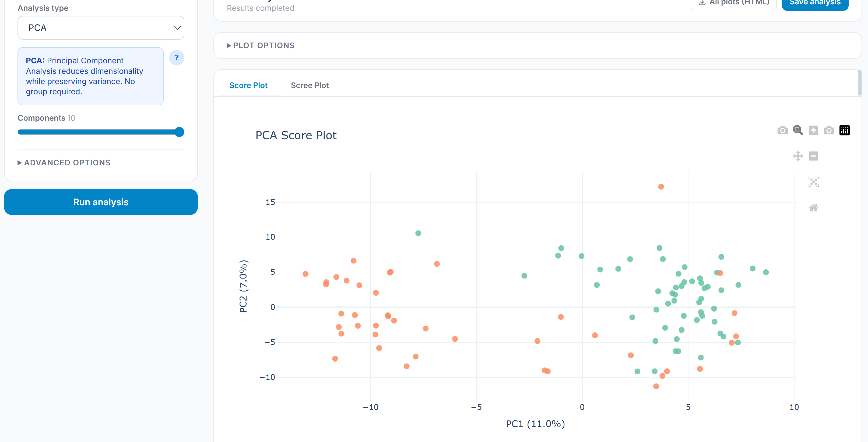Open the PCA help tooltip question mark
The height and width of the screenshot is (442, 868).
[177, 58]
